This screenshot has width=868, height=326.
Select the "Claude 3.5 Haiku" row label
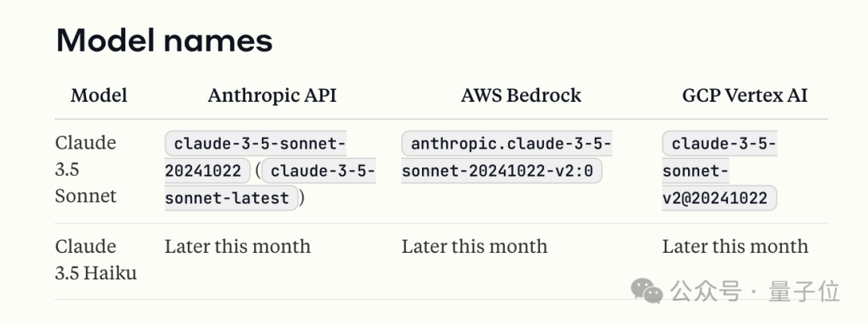click(96, 259)
